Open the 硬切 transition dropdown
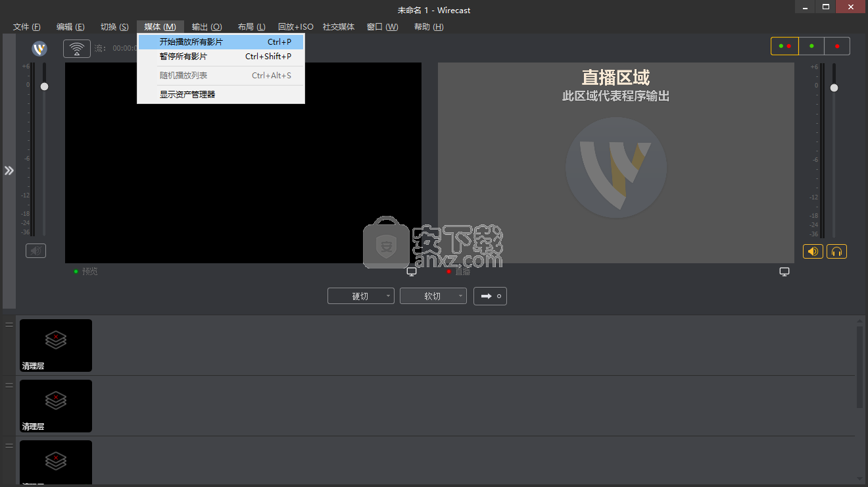Screen dimensions: 868x487 coord(361,296)
